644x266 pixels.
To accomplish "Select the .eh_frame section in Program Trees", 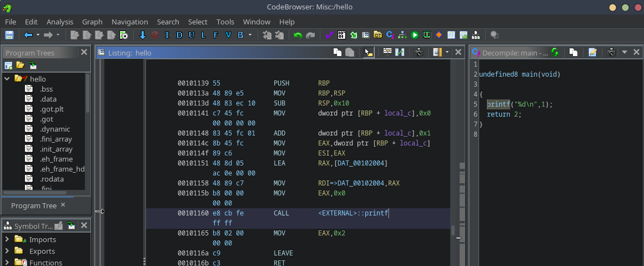I will [56, 159].
